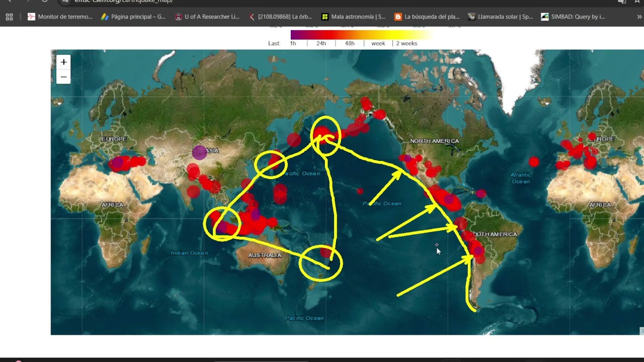Select the small red marker near mid-Pacific Ocean label
This screenshot has height=362, width=644.
360,191
